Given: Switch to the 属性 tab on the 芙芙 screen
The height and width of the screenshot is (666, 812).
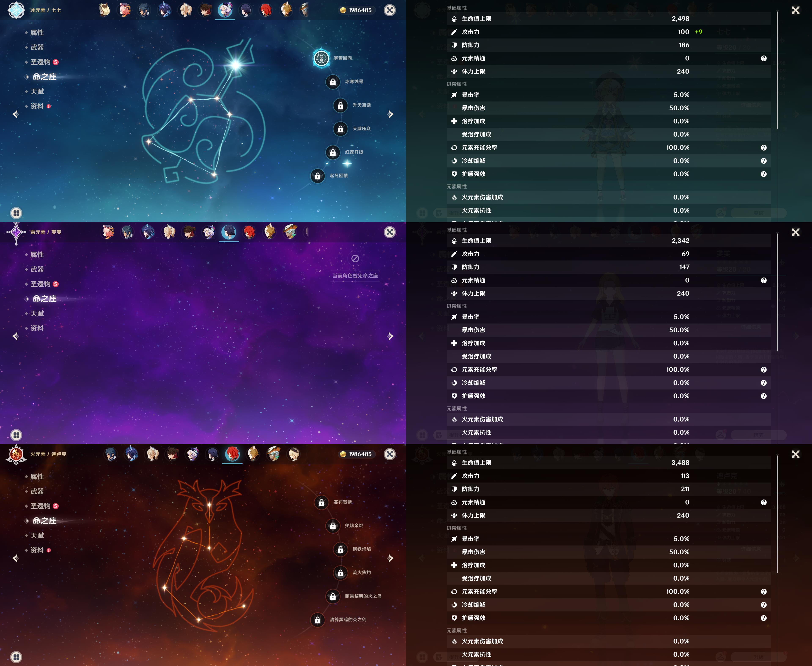Looking at the screenshot, I should pyautogui.click(x=37, y=255).
